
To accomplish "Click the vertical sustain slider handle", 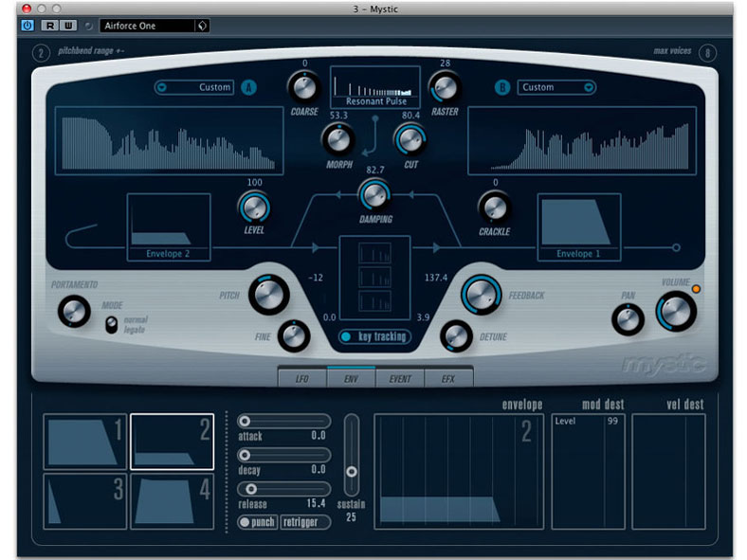I will (352, 472).
